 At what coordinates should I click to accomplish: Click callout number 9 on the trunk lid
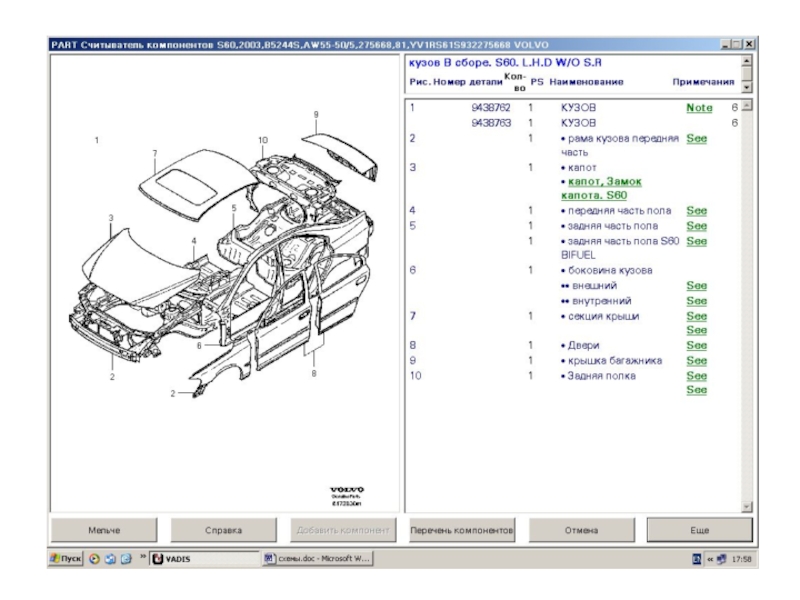tap(316, 114)
